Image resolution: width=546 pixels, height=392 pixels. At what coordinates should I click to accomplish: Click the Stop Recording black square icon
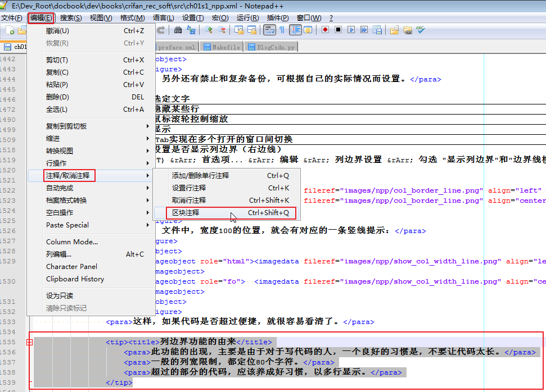[x=338, y=30]
